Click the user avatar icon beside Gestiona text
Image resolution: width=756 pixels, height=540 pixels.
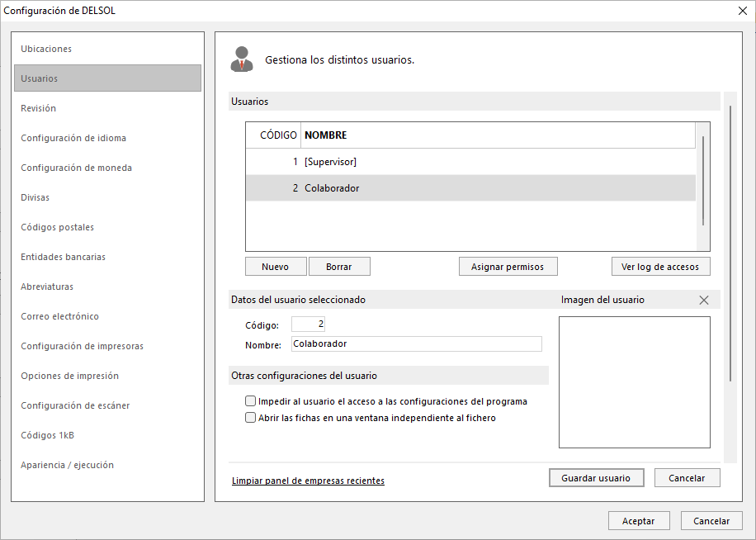242,59
